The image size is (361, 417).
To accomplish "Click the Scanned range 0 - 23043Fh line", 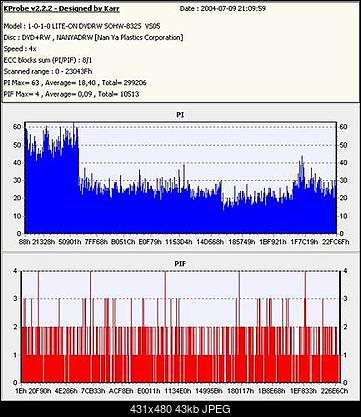I will pyautogui.click(x=48, y=71).
